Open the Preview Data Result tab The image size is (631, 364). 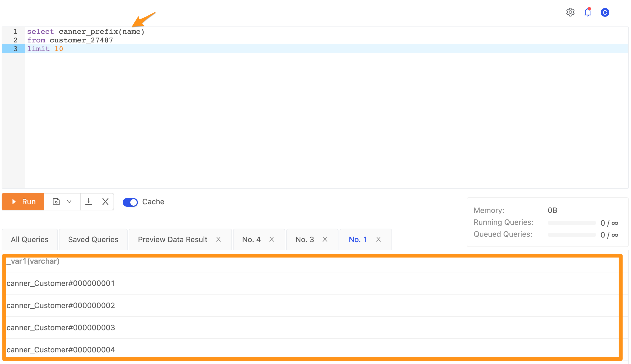(172, 239)
